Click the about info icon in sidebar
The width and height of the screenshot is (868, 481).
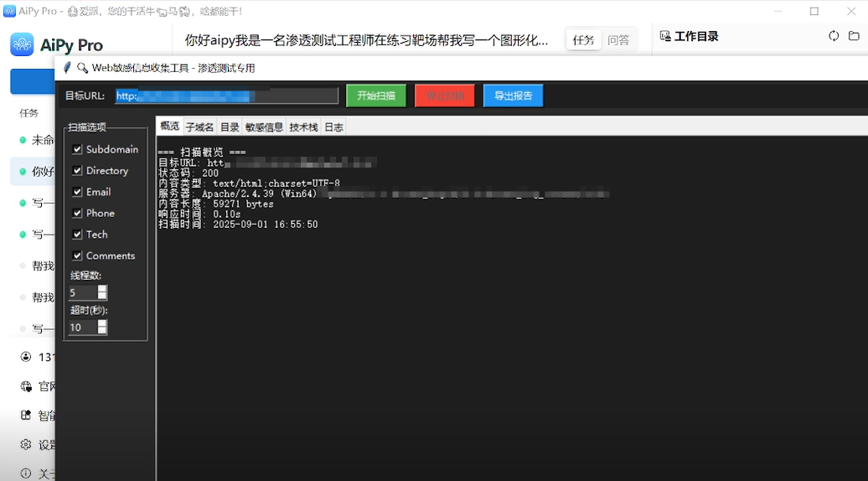coord(26,473)
